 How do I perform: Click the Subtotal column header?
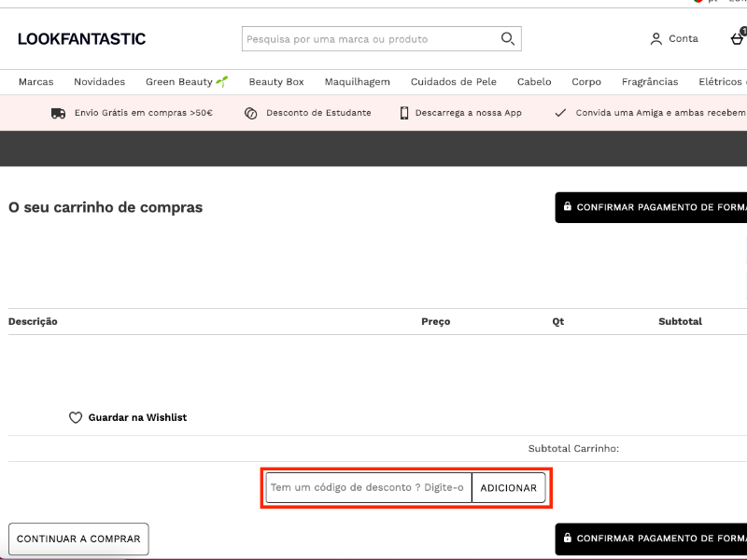coord(681,321)
